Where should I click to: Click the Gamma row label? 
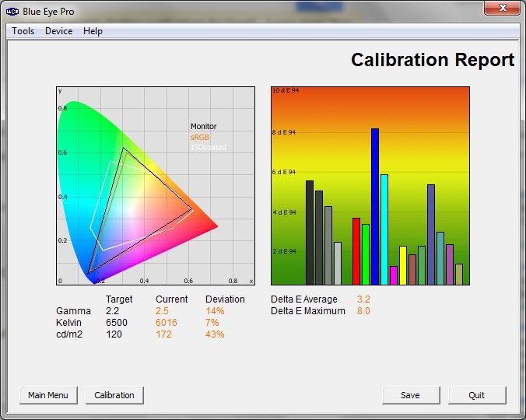click(x=73, y=311)
